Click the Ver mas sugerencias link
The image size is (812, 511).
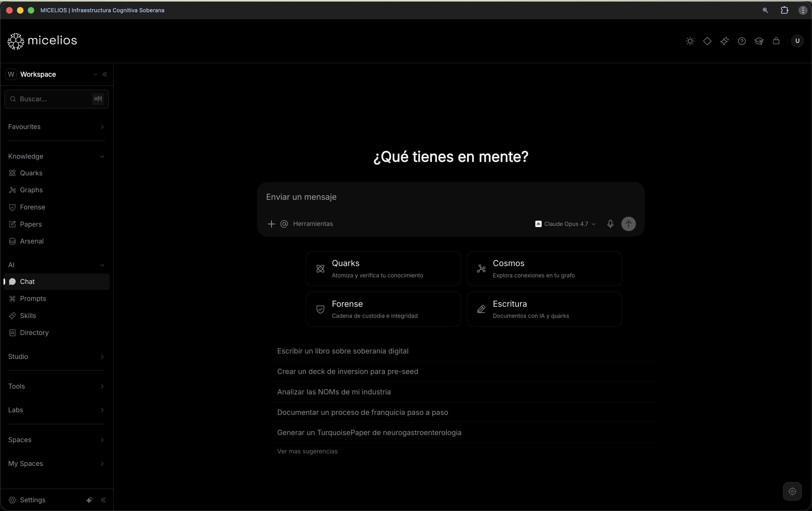pyautogui.click(x=307, y=451)
